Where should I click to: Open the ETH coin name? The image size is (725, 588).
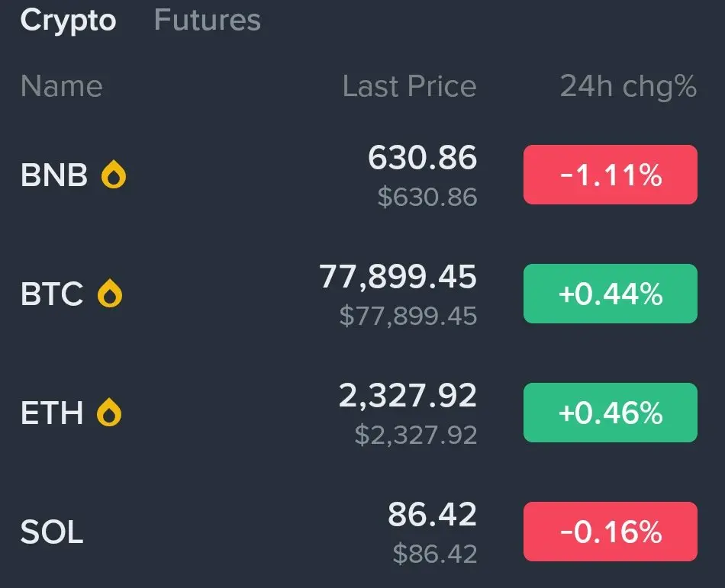[52, 413]
